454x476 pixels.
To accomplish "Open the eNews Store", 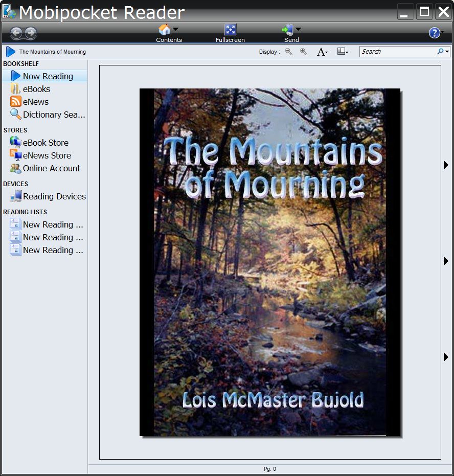I will point(44,155).
